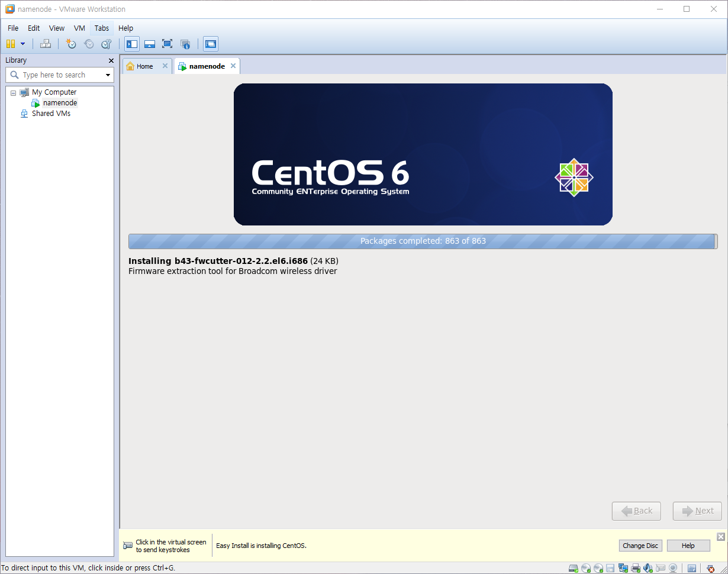Select Shared VMs in the library
Screen dimensions: 728x574
51,114
